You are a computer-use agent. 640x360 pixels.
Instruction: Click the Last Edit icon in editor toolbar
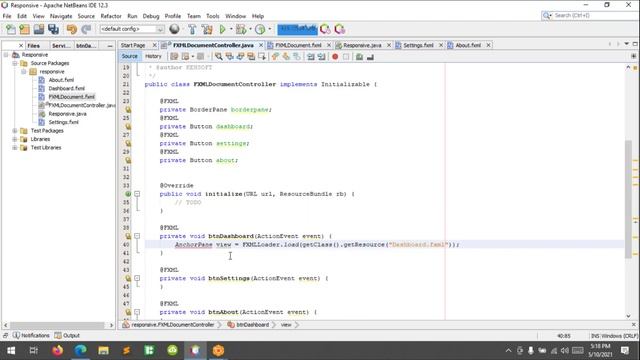point(174,57)
